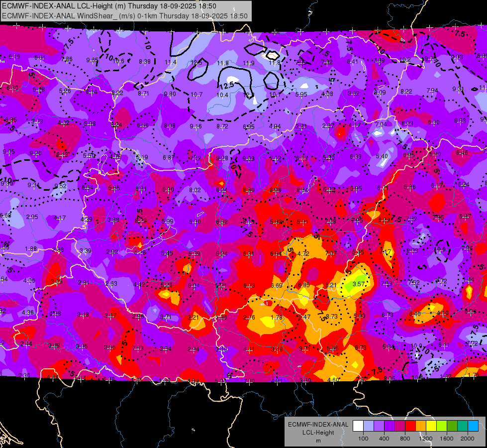Click the wind shear value 10.9
Screen dimensions: 487x448
coord(416,346)
